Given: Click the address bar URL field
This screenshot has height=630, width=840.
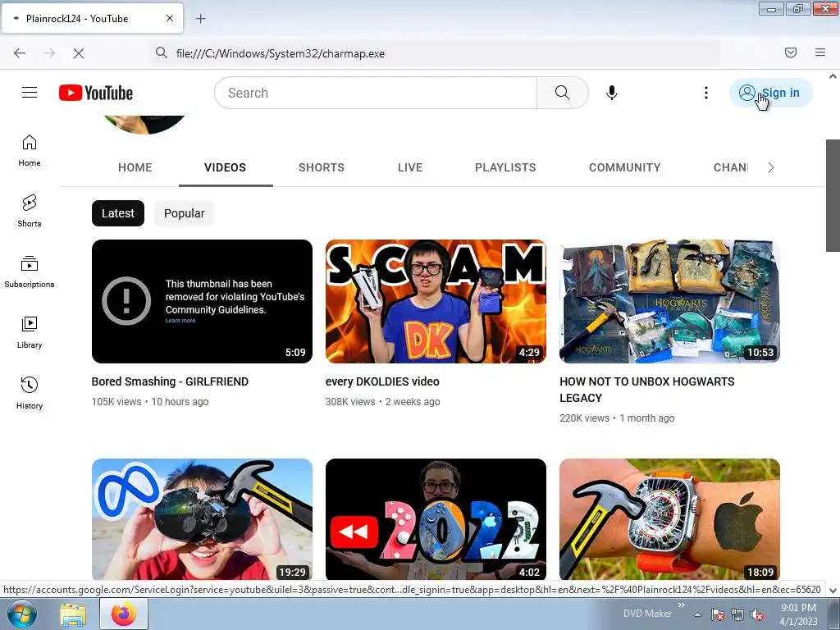Looking at the screenshot, I should (436, 53).
